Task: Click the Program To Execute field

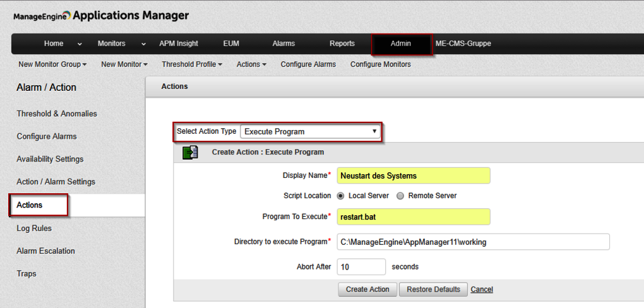Action: 414,217
